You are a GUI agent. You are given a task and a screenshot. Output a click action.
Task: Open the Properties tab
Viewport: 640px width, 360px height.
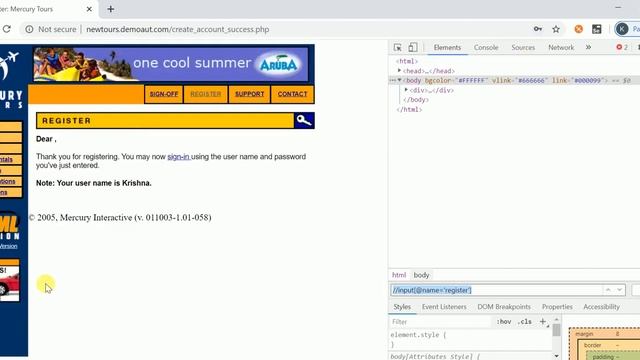click(x=557, y=307)
